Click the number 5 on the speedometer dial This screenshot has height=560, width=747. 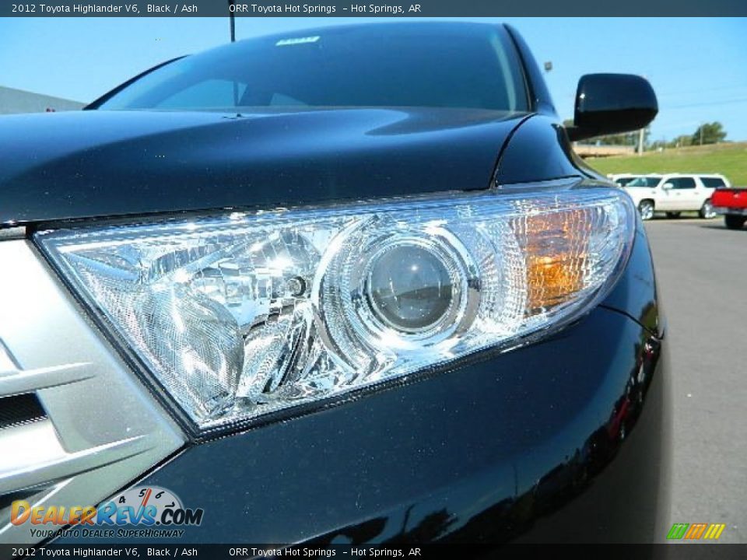142,492
